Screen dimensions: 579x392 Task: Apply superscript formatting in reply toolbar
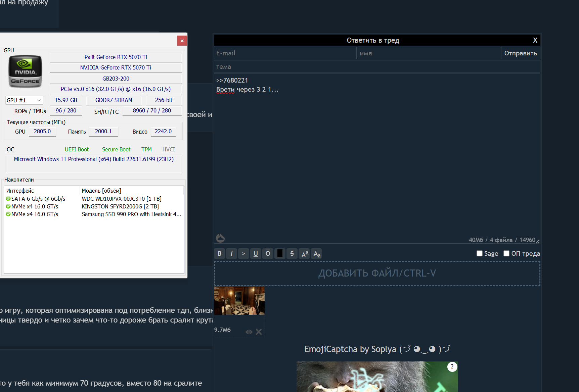[x=305, y=254]
